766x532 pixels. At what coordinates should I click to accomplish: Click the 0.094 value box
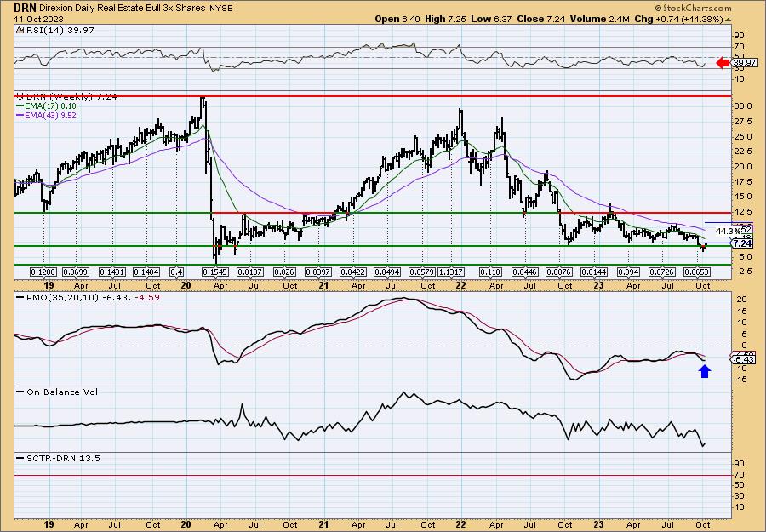pyautogui.click(x=628, y=272)
